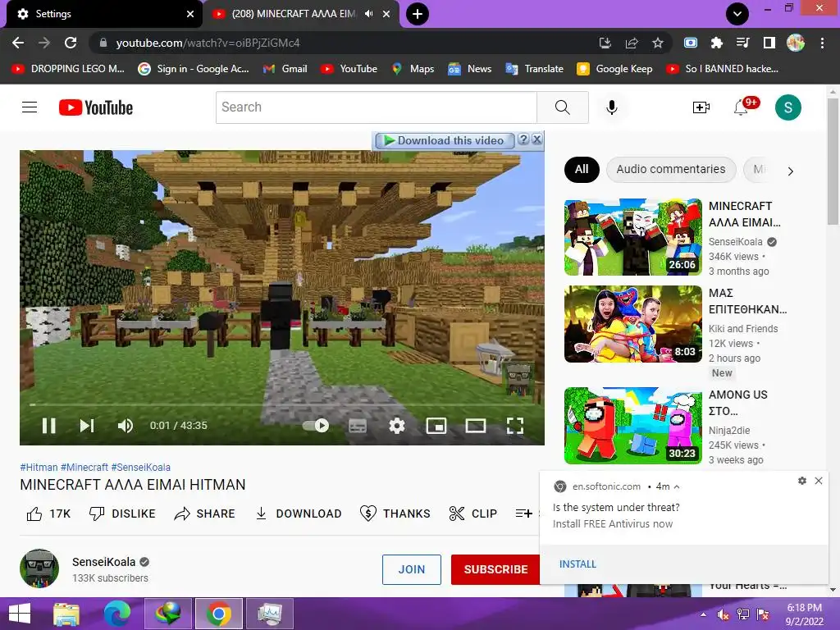This screenshot has height=630, width=840.
Task: Mute the YouTube tab audio icon
Action: (x=368, y=14)
